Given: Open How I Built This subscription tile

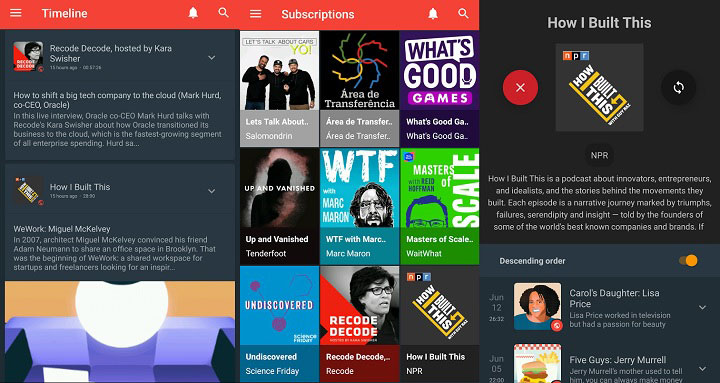Looking at the screenshot, I should pos(439,324).
